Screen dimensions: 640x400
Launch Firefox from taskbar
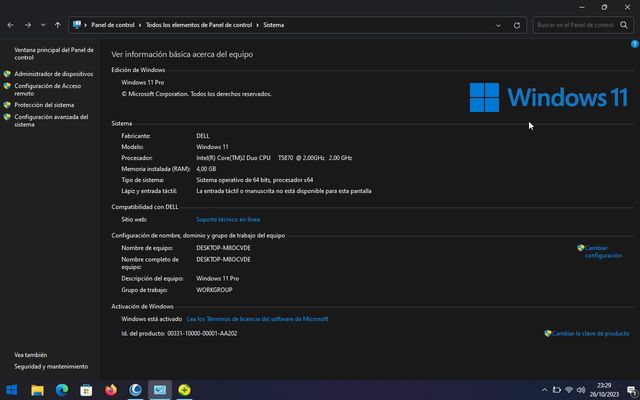[x=111, y=390]
